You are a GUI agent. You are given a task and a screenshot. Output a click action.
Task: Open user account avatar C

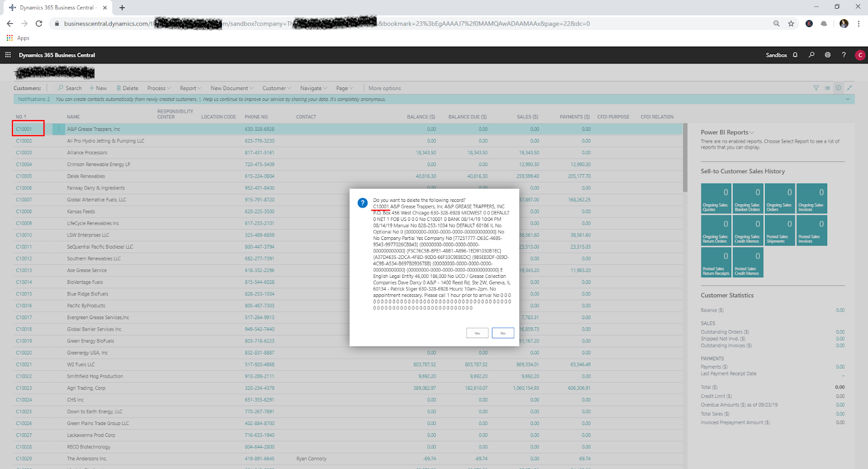[860, 55]
